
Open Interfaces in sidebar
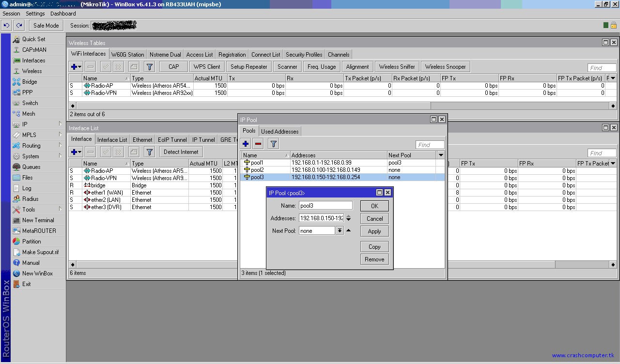coord(38,60)
